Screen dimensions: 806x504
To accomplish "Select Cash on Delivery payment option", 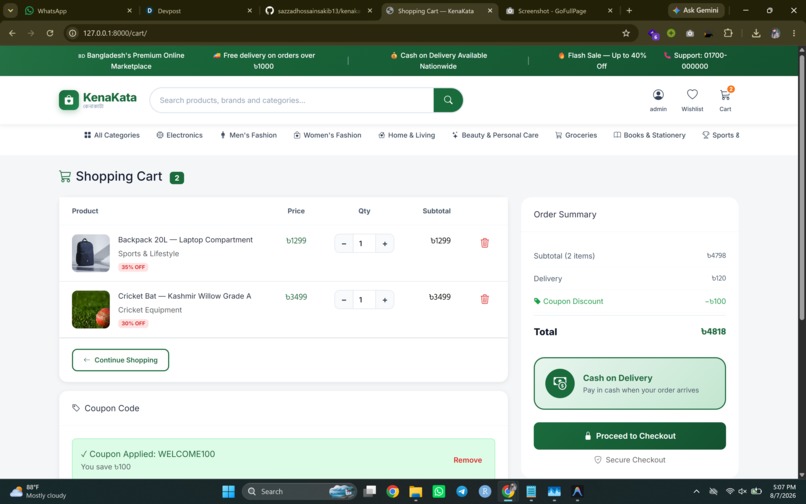I will 630,384.
